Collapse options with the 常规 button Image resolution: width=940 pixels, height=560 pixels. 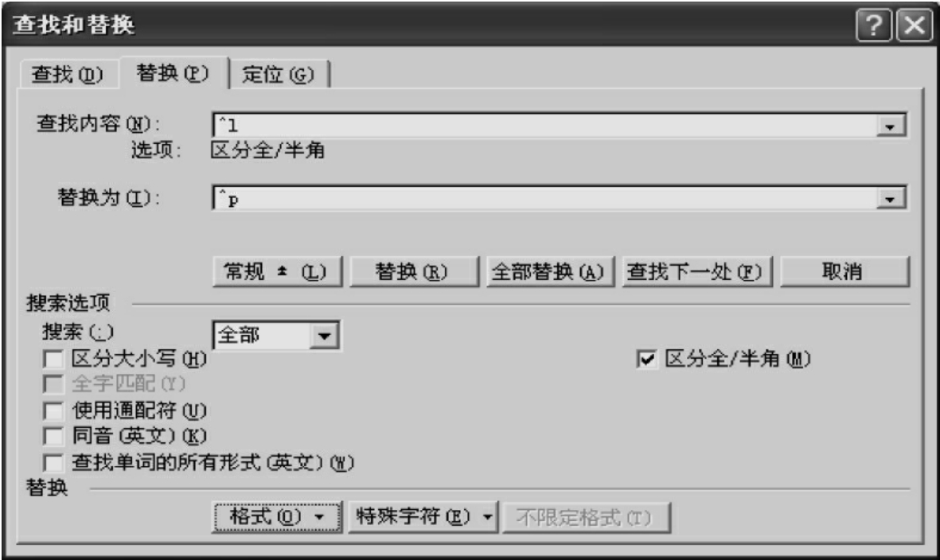coord(278,272)
